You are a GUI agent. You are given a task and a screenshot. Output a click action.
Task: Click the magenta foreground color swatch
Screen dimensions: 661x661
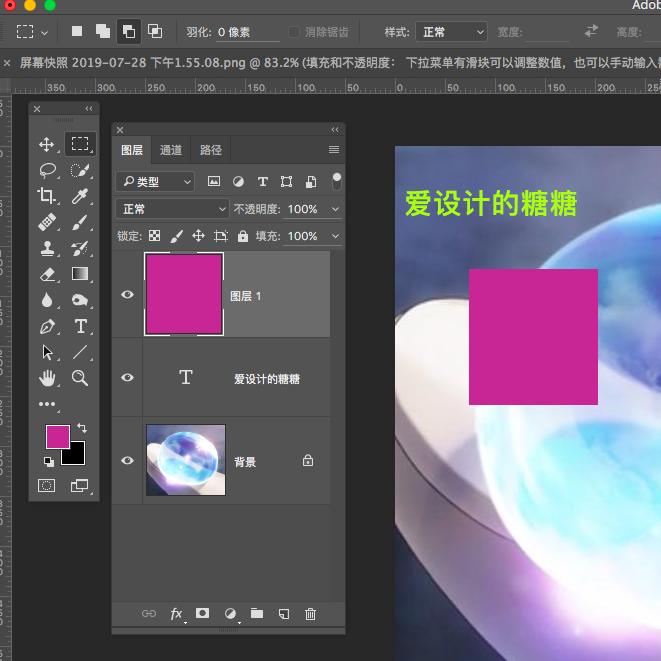pos(57,436)
